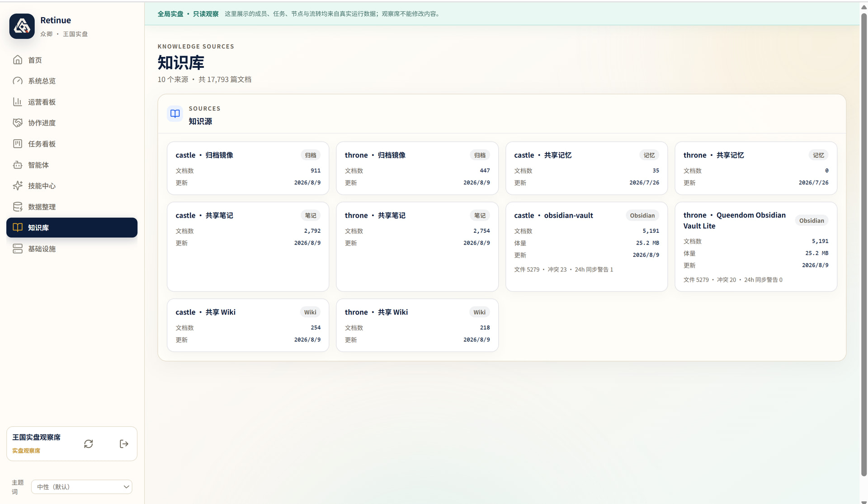Click the 归档 tag on castle 归档镜像
Screen dimensions: 868x504
(x=311, y=155)
